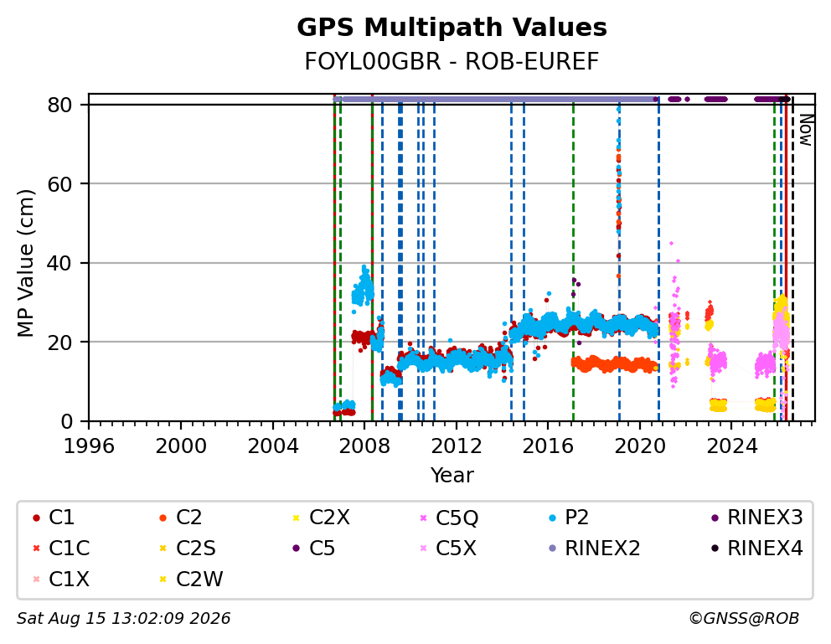Screen dimensions: 831x644
Task: Click the C5X legend label
Action: (456, 549)
